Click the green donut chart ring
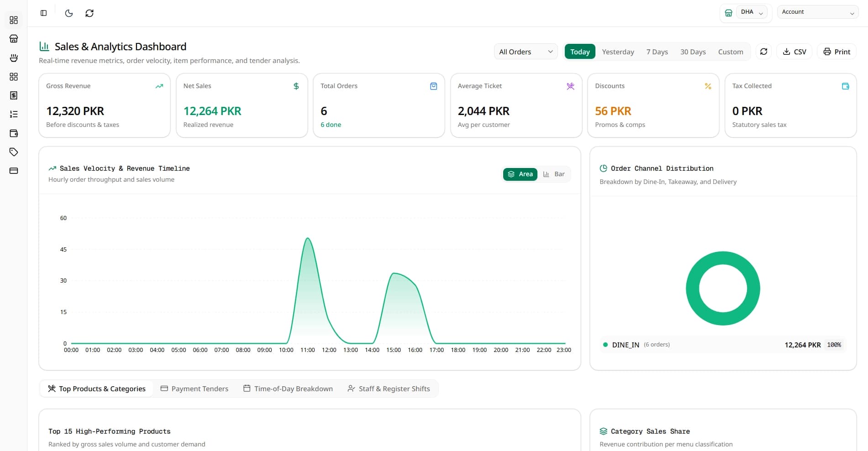 pyautogui.click(x=692, y=288)
